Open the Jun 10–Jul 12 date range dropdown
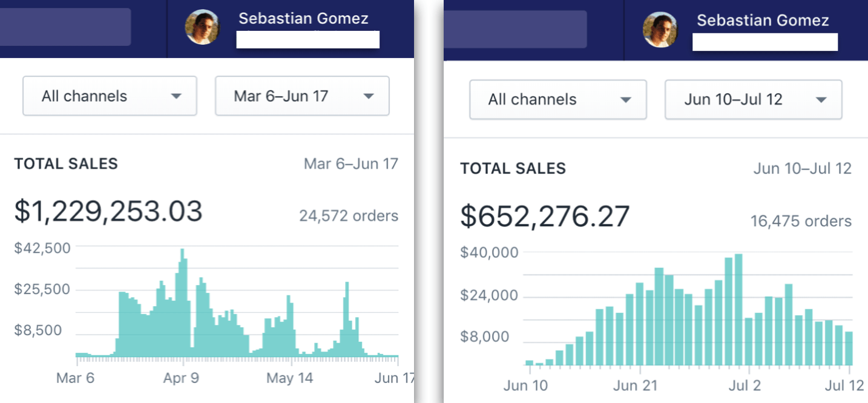The width and height of the screenshot is (868, 403). click(x=753, y=99)
